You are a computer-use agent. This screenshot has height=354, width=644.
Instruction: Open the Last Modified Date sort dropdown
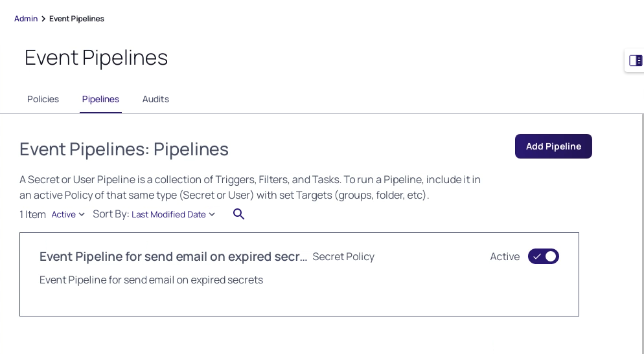(174, 214)
